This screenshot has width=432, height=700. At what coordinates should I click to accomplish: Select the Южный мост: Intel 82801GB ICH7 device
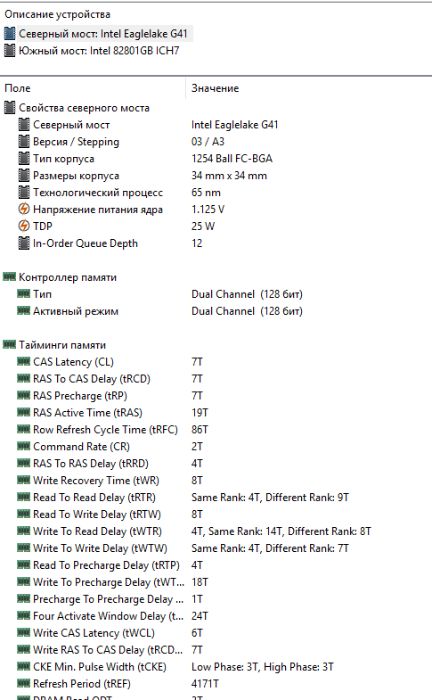(x=99, y=51)
